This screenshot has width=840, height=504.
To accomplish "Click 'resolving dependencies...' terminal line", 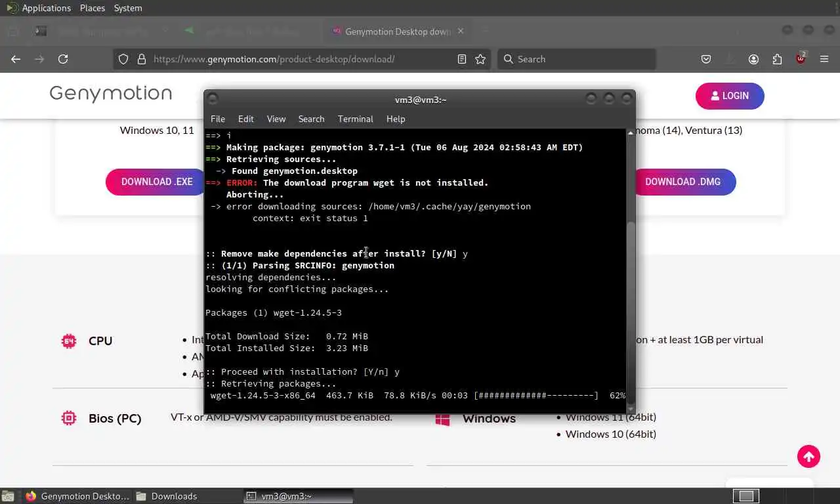I will coord(271,277).
